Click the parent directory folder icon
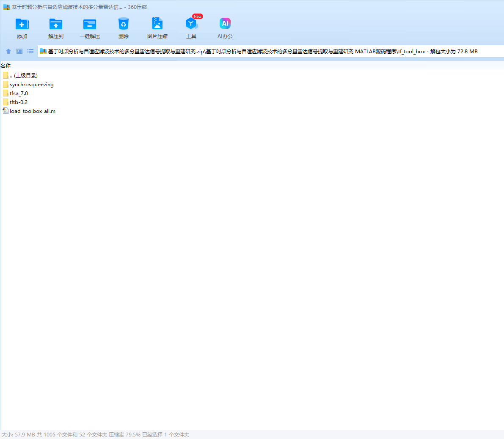The image size is (504, 439). [6, 75]
